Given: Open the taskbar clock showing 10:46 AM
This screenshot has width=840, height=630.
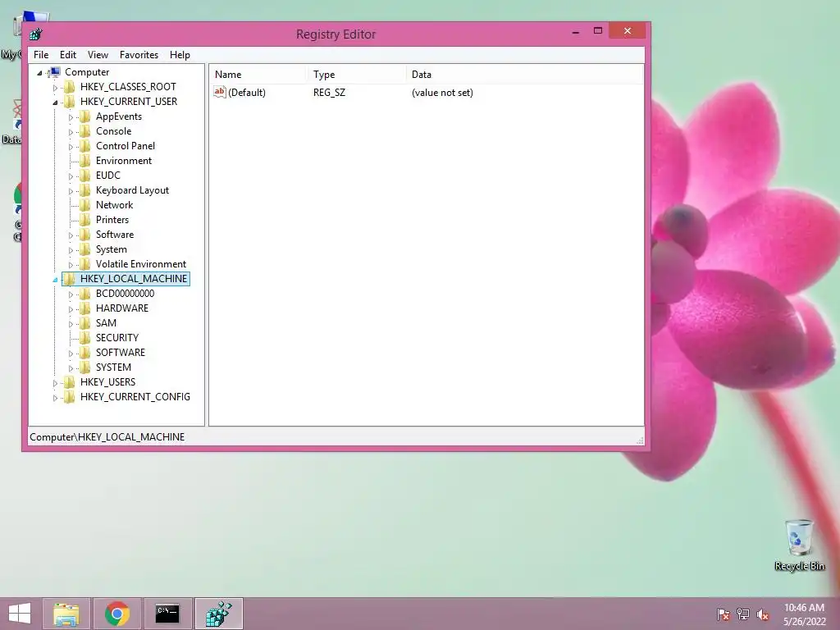Looking at the screenshot, I should click(804, 614).
